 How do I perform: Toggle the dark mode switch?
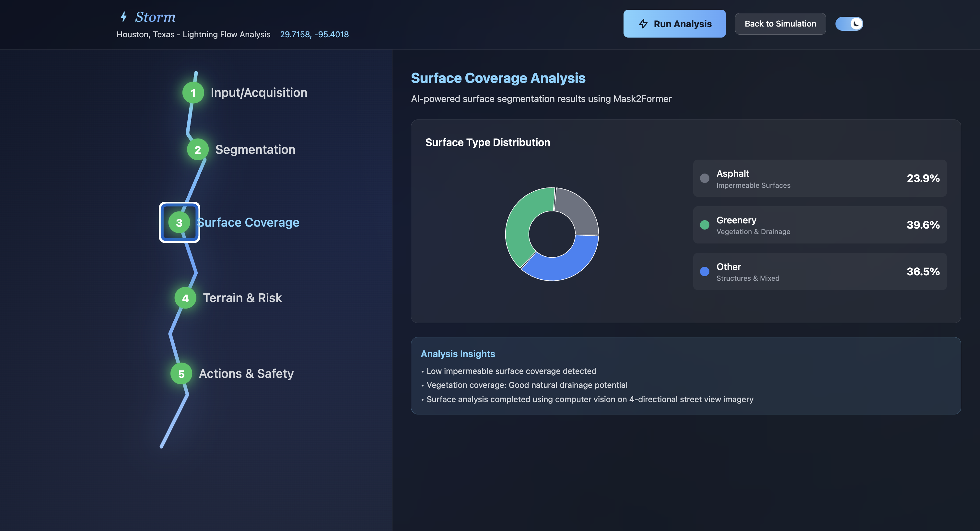pyautogui.click(x=849, y=24)
